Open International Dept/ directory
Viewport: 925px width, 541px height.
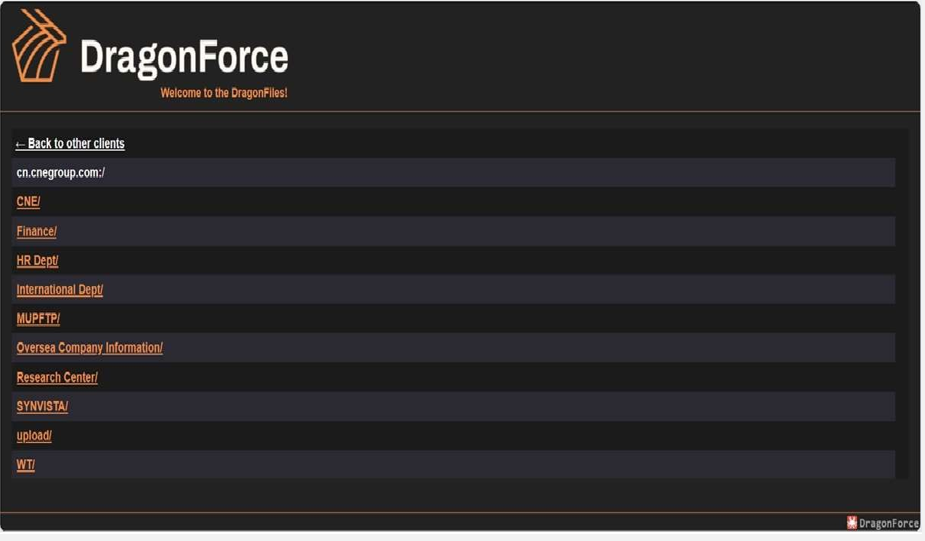[x=60, y=290]
